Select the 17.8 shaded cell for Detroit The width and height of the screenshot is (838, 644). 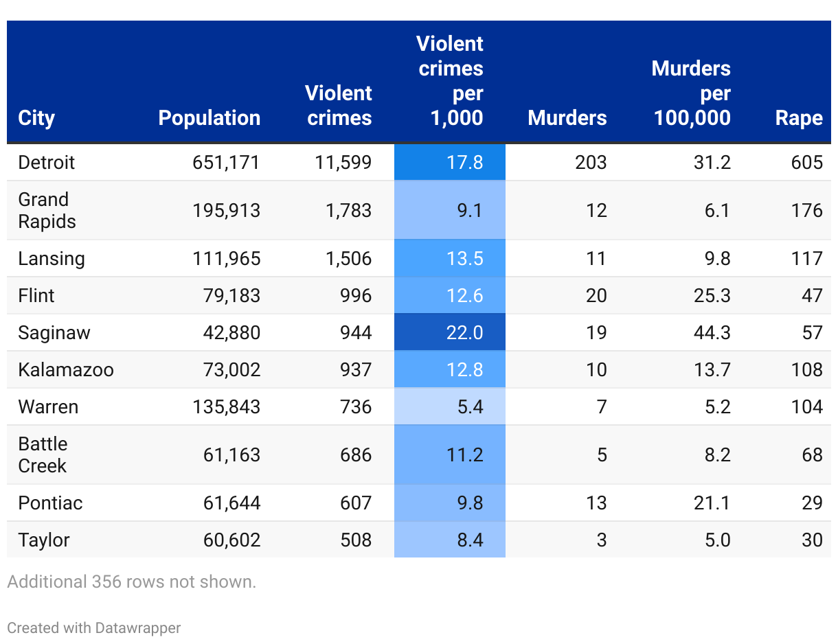(x=450, y=163)
